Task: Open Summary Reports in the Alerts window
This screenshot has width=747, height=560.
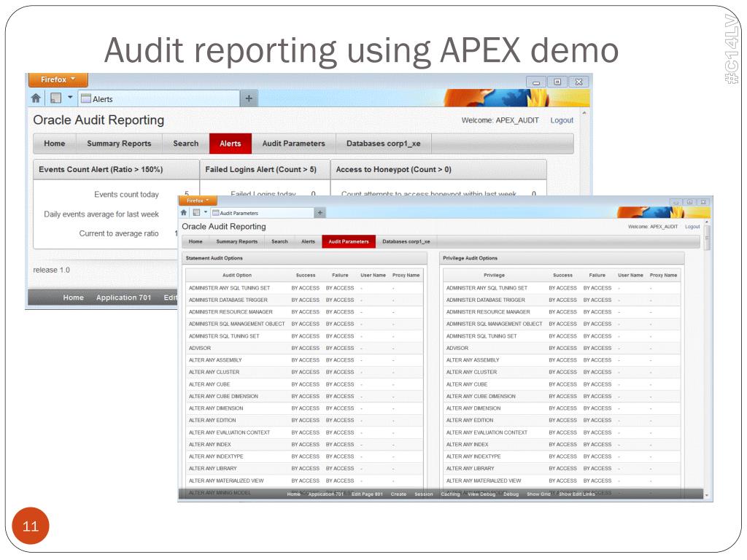Action: 119,144
